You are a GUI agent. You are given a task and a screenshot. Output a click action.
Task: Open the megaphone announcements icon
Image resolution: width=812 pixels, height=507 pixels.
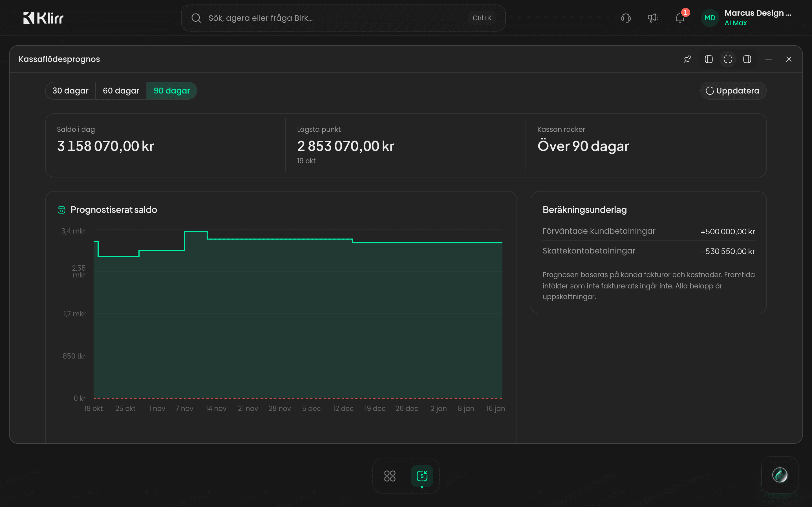[x=653, y=18]
